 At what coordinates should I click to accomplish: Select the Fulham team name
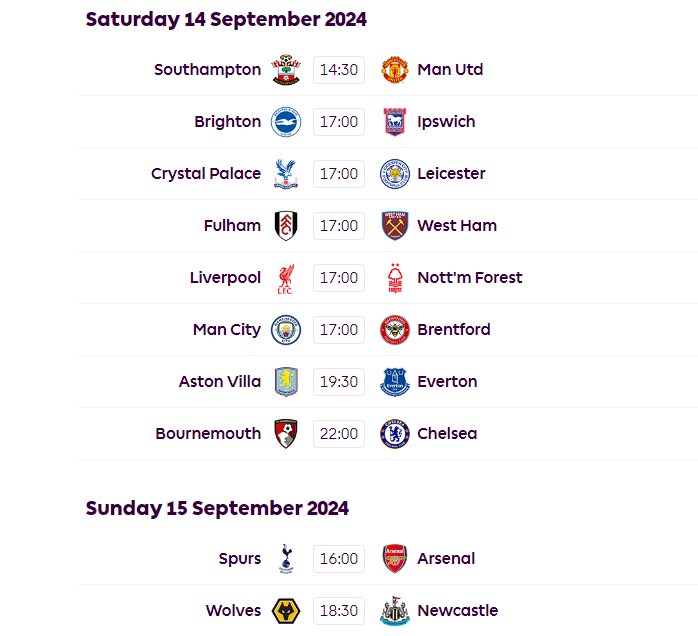pyautogui.click(x=232, y=226)
